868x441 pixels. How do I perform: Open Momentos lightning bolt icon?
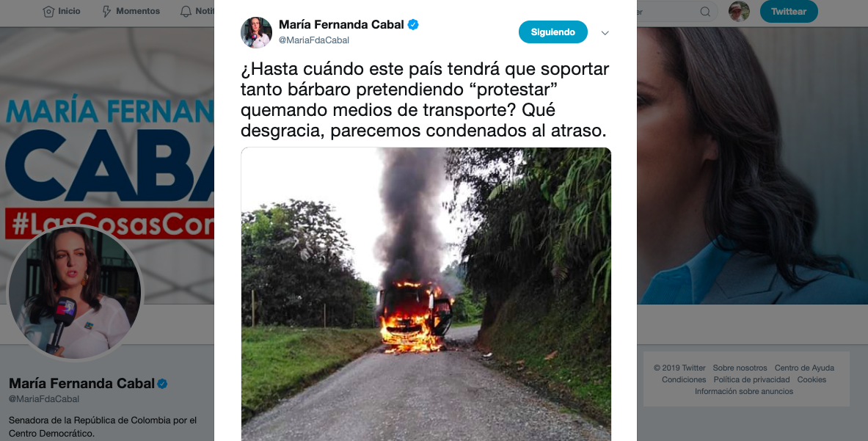[x=107, y=11]
